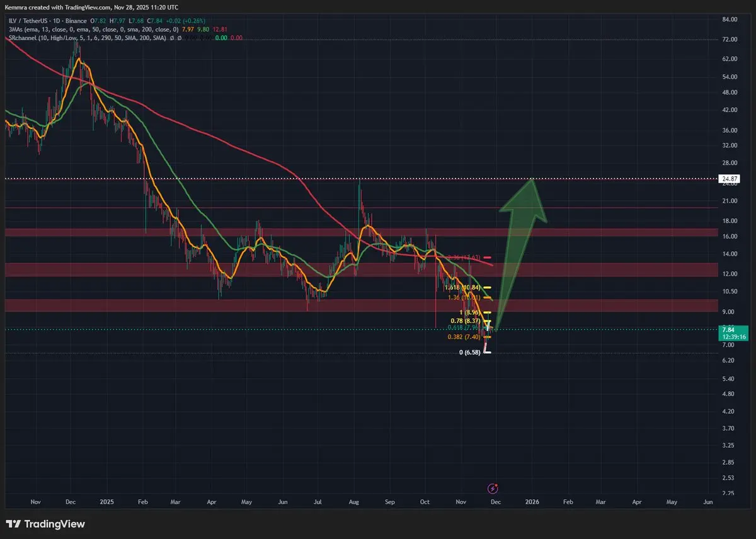756x539 pixels.
Task: Click the '0.382 (7.40)' Fibonacci label
Action: click(x=464, y=337)
